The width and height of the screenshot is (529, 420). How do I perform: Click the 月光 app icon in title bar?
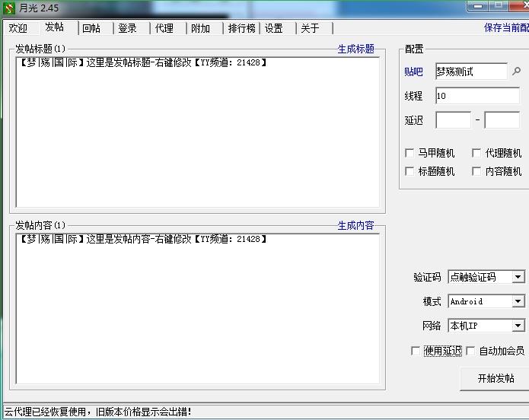click(x=9, y=8)
